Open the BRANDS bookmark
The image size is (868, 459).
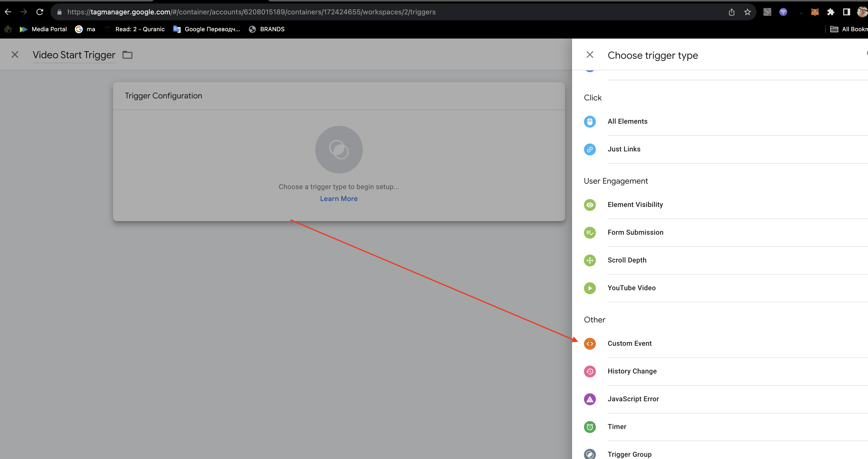(x=266, y=29)
